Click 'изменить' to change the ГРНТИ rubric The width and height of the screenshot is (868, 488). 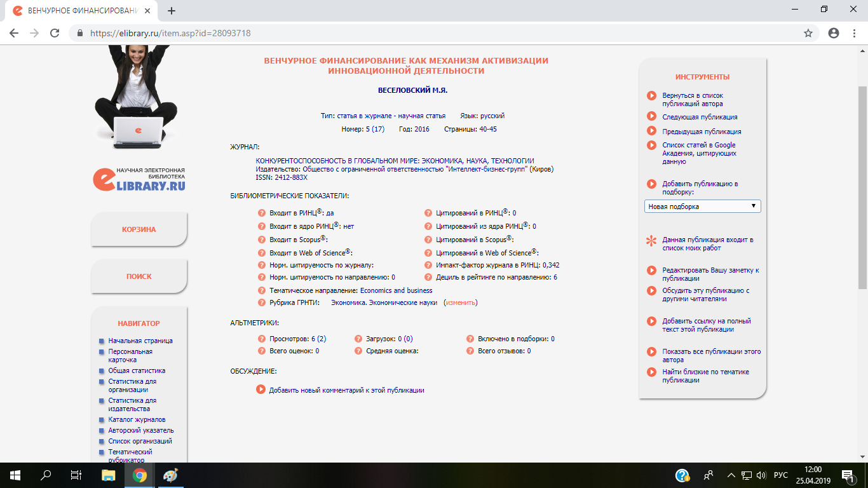coord(461,302)
